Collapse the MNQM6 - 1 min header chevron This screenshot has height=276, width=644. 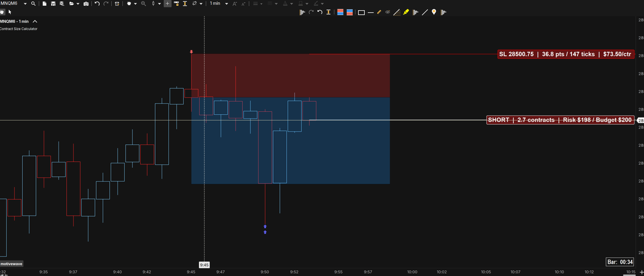point(35,21)
